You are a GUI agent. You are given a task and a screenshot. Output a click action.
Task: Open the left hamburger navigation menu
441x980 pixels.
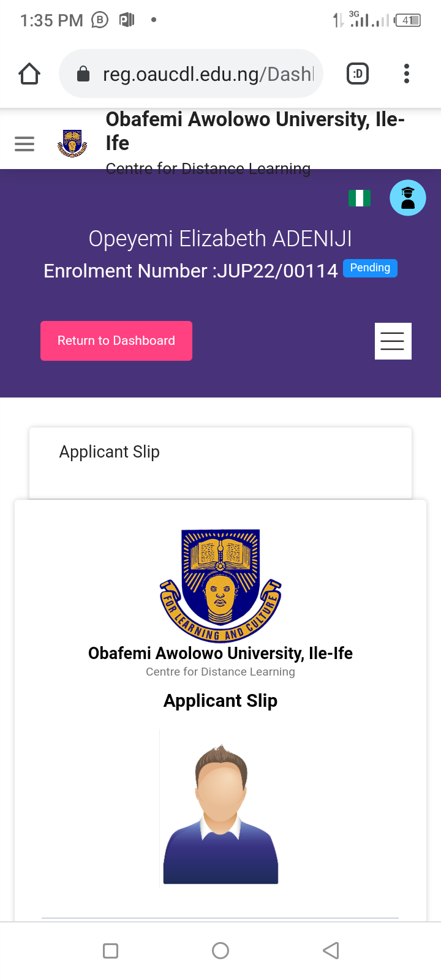(x=24, y=144)
